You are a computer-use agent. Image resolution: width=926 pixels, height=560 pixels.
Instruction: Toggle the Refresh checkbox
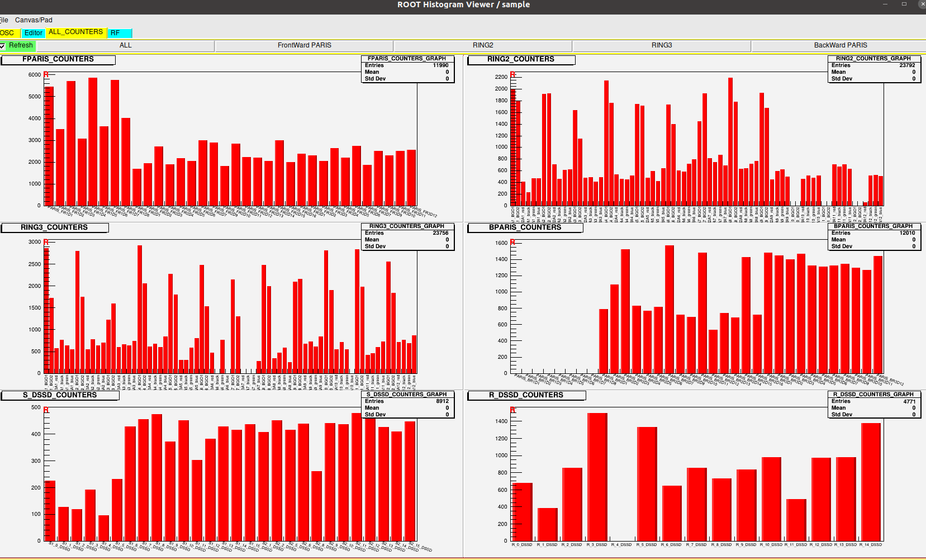3,46
